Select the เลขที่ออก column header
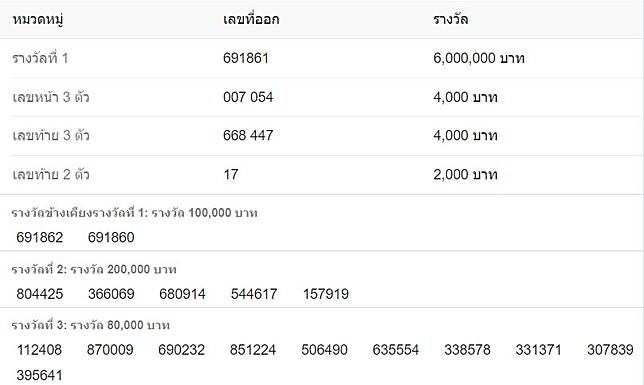The image size is (644, 385). coord(251,19)
